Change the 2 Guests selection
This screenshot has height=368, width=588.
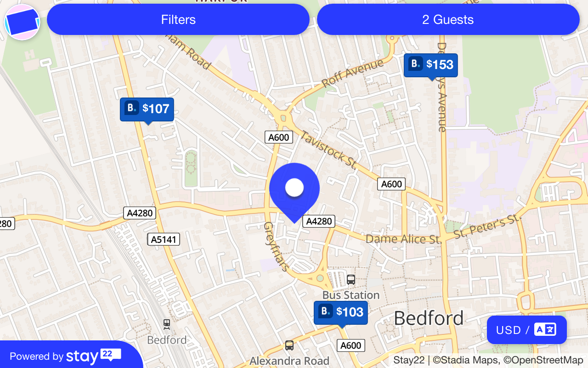(x=448, y=19)
